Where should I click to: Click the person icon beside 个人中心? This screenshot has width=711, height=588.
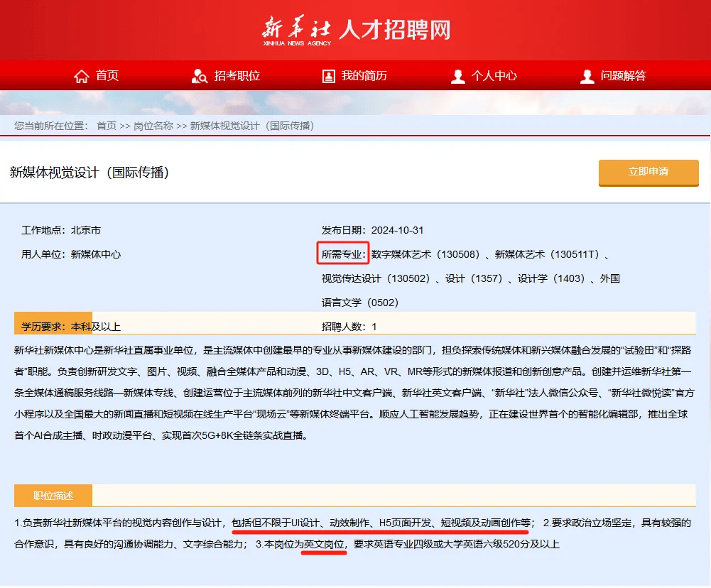pos(458,76)
